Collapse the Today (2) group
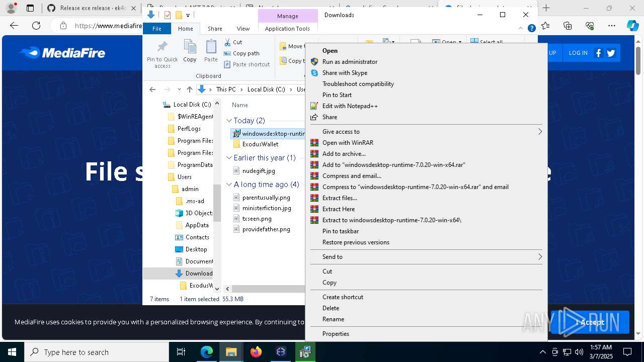Image resolution: width=644 pixels, height=362 pixels. click(229, 121)
